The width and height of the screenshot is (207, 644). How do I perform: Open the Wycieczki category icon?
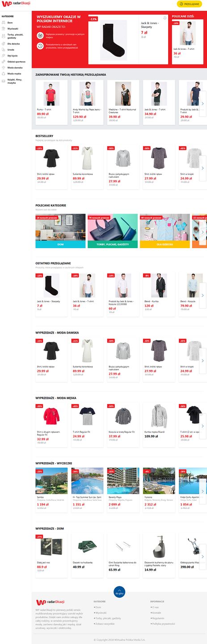pos(4,28)
